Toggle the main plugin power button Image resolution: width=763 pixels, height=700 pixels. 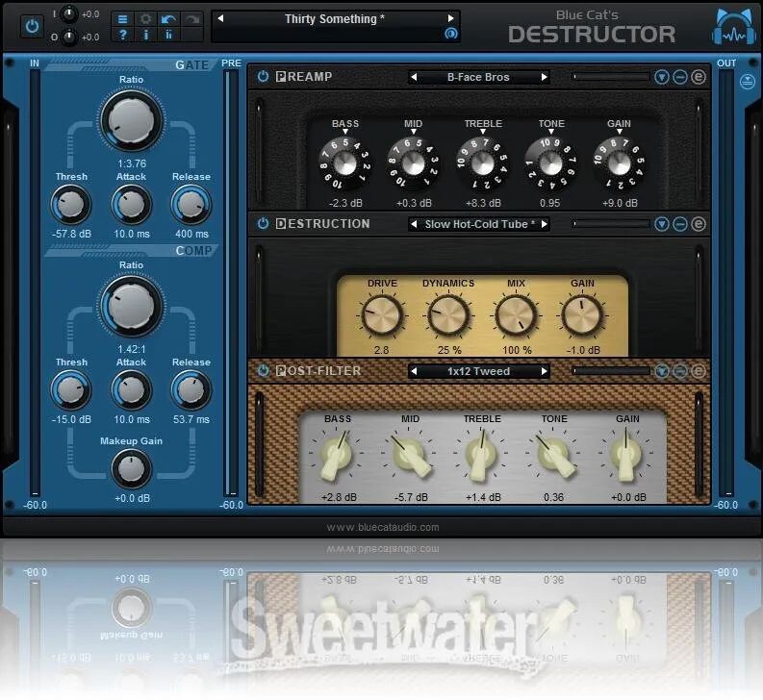(32, 26)
